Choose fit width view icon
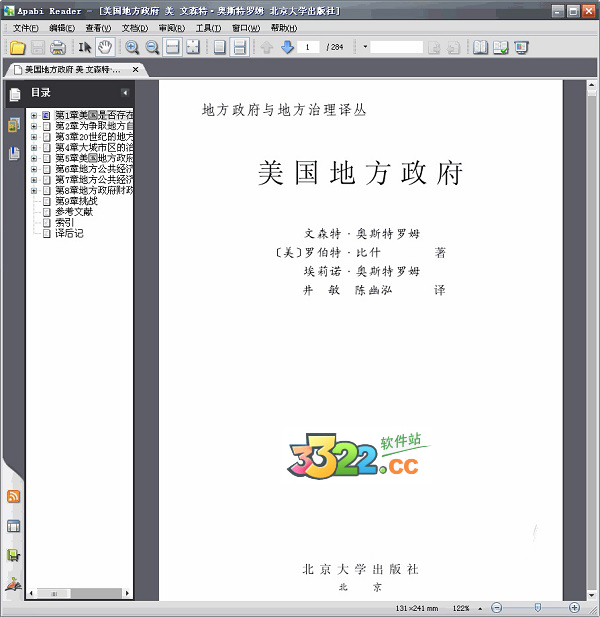 [x=172, y=47]
